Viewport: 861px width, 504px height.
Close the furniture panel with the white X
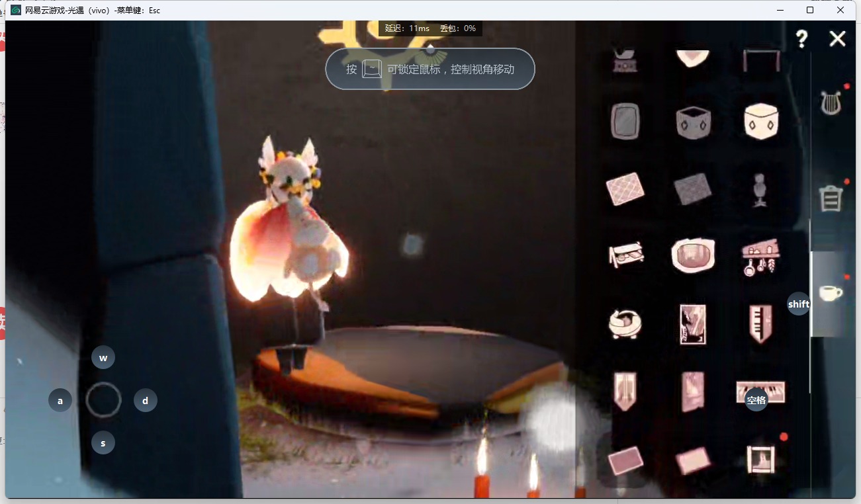(x=837, y=39)
